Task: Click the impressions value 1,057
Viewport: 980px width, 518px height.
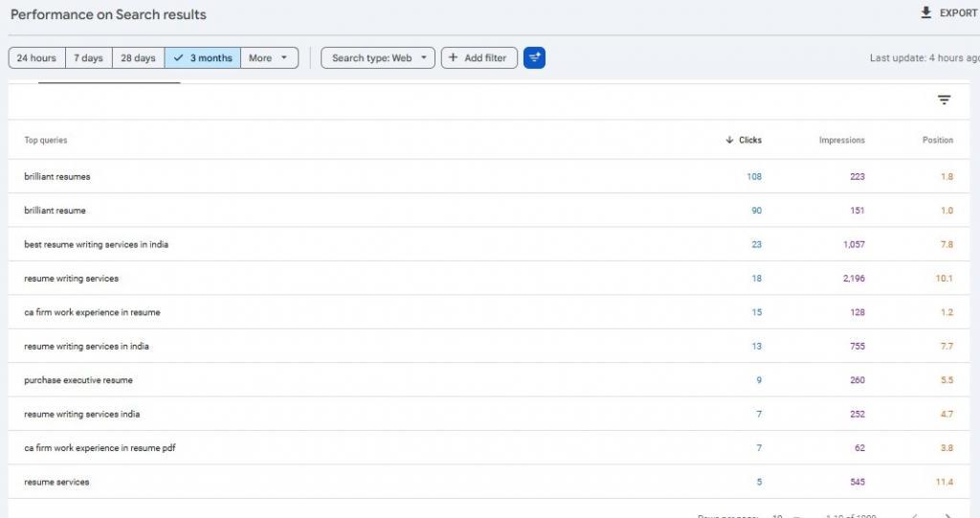Action: 854,244
